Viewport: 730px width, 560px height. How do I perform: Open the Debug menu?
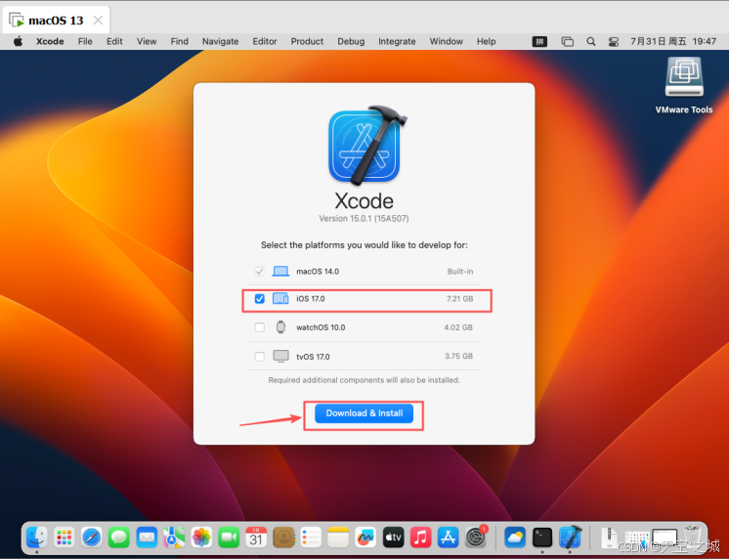(351, 41)
